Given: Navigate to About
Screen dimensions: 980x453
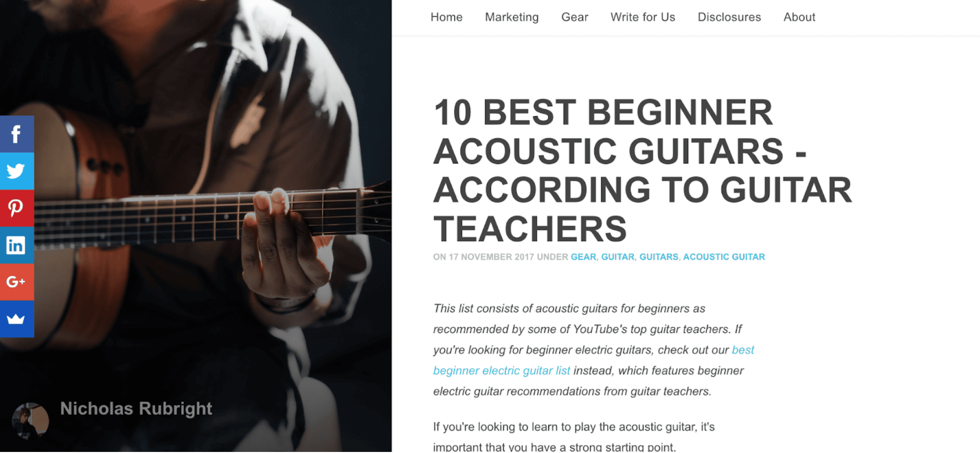Looking at the screenshot, I should click(x=799, y=17).
